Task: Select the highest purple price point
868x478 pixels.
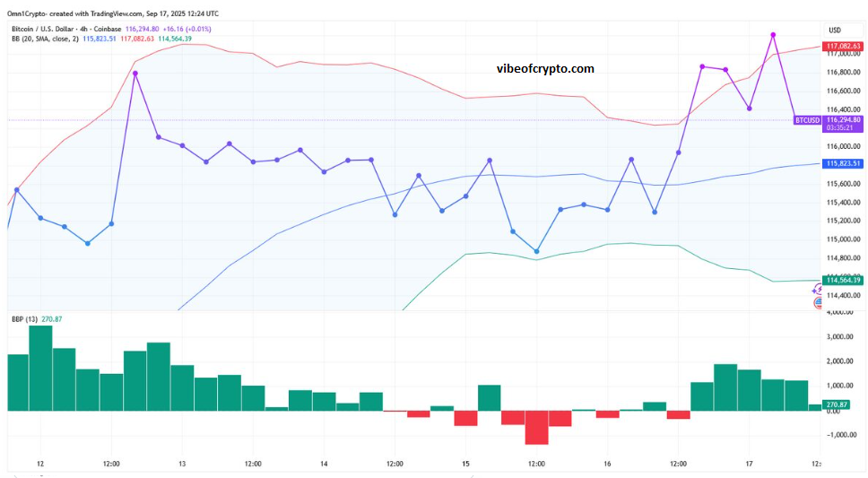Action: tap(773, 35)
